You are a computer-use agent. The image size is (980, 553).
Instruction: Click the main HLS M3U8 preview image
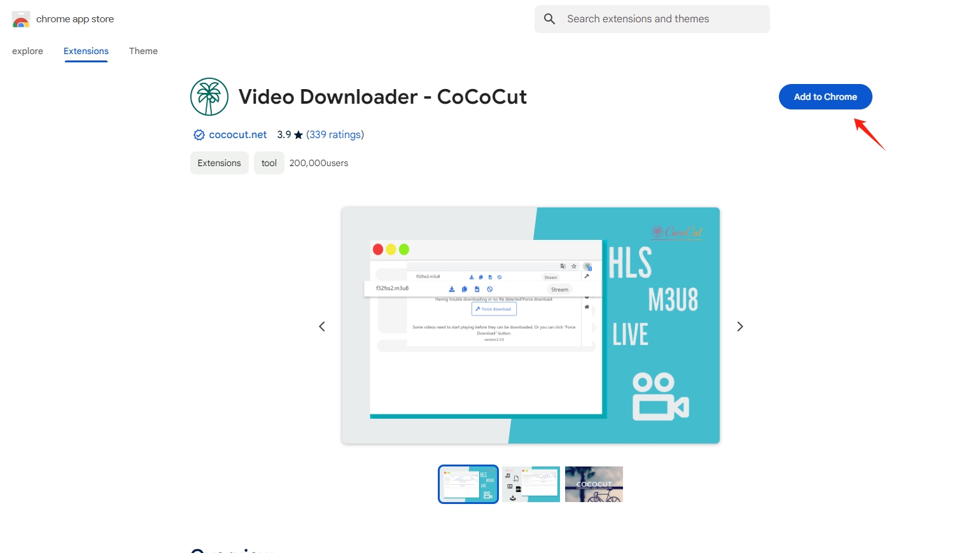click(x=531, y=325)
